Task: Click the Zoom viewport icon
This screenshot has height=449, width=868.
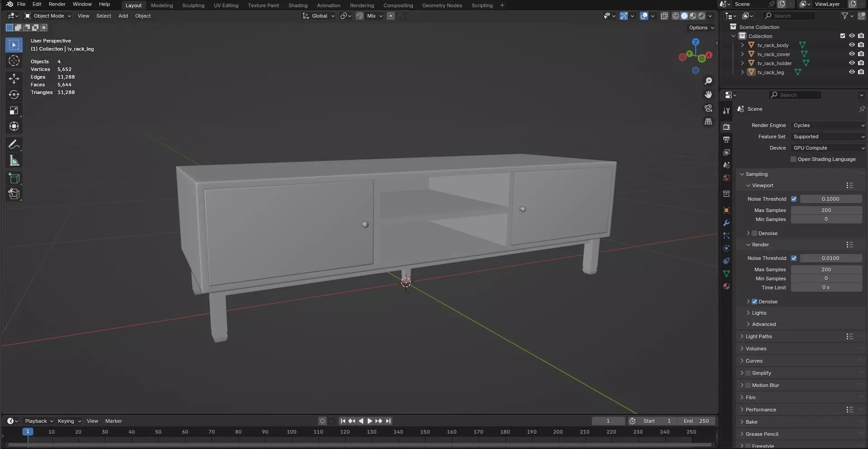Action: coord(708,81)
